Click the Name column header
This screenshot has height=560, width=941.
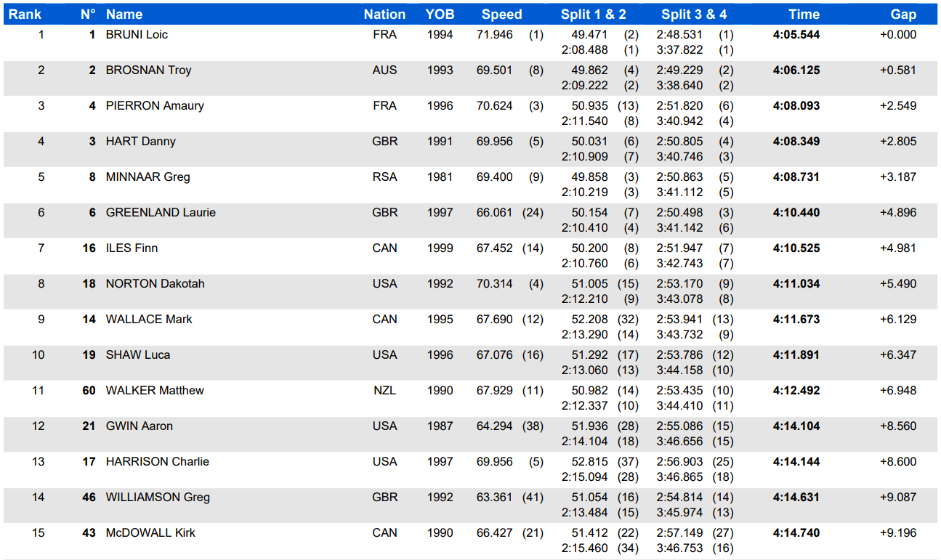click(x=124, y=15)
